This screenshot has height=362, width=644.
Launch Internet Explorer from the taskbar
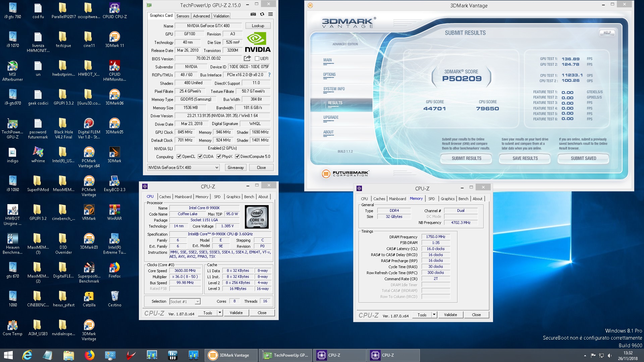27,355
